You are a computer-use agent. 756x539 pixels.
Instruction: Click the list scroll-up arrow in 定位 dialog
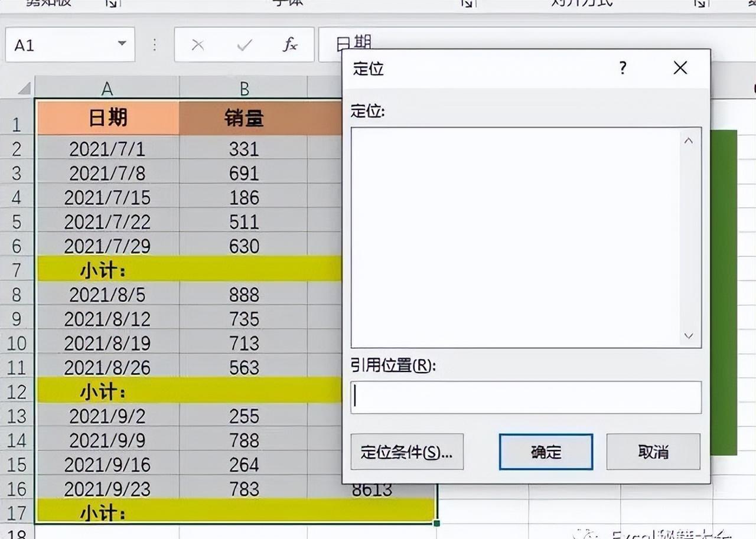(688, 141)
